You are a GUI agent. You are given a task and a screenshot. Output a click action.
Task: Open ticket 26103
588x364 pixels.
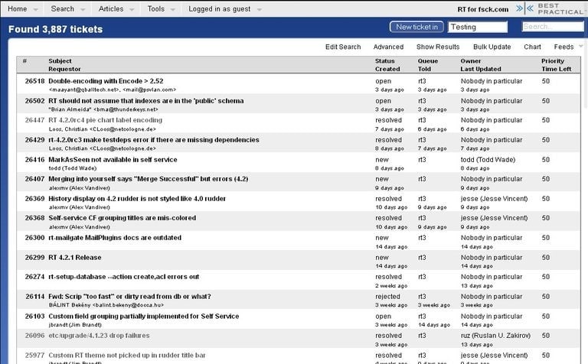(x=35, y=316)
